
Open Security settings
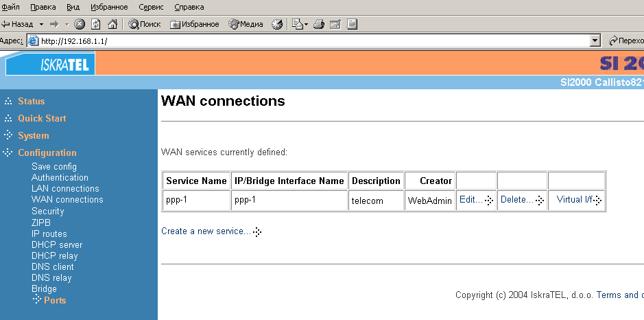pyautogui.click(x=47, y=211)
